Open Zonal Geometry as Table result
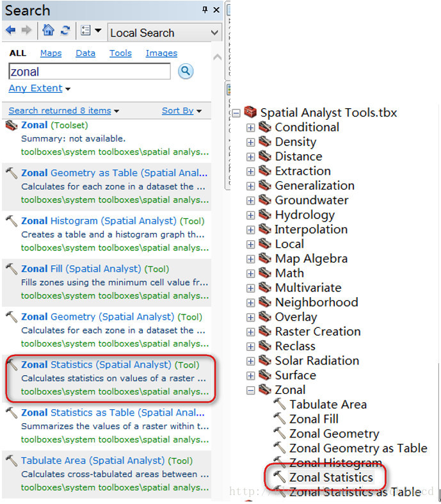Image resolution: width=441 pixels, height=504 pixels. [x=114, y=173]
